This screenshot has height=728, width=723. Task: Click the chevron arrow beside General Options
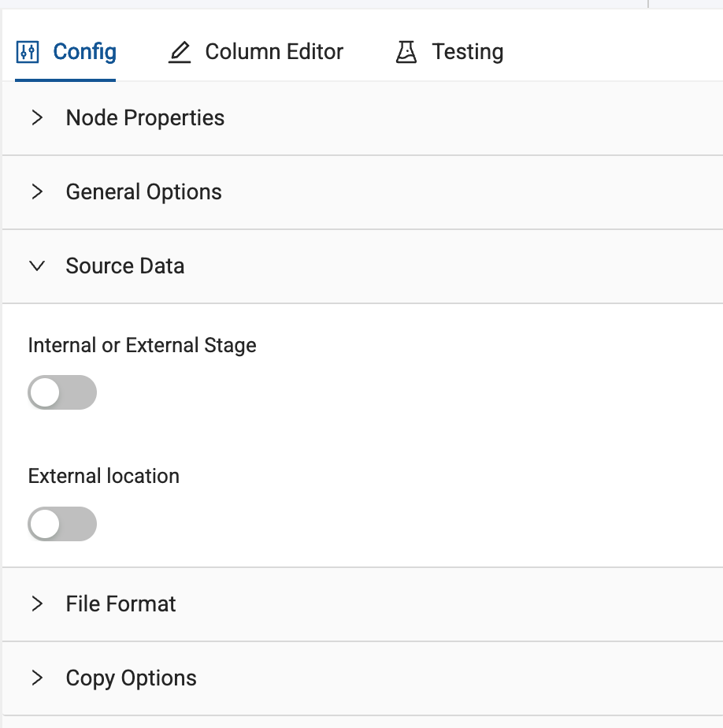tap(37, 192)
